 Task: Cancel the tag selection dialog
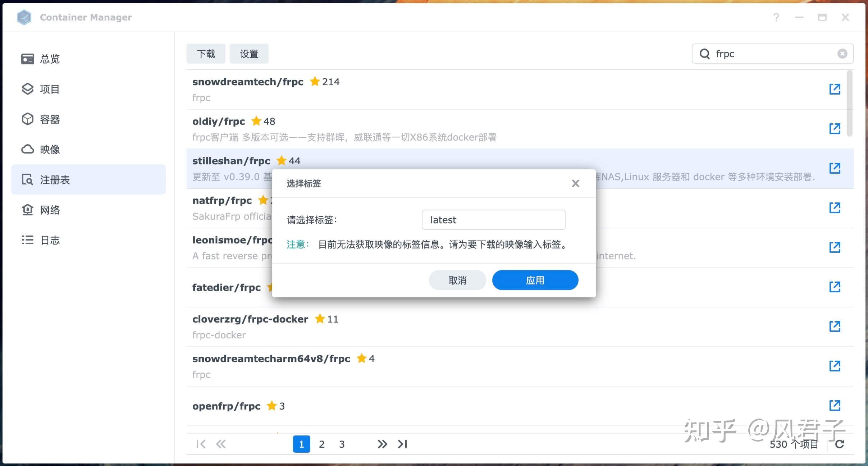coord(457,280)
